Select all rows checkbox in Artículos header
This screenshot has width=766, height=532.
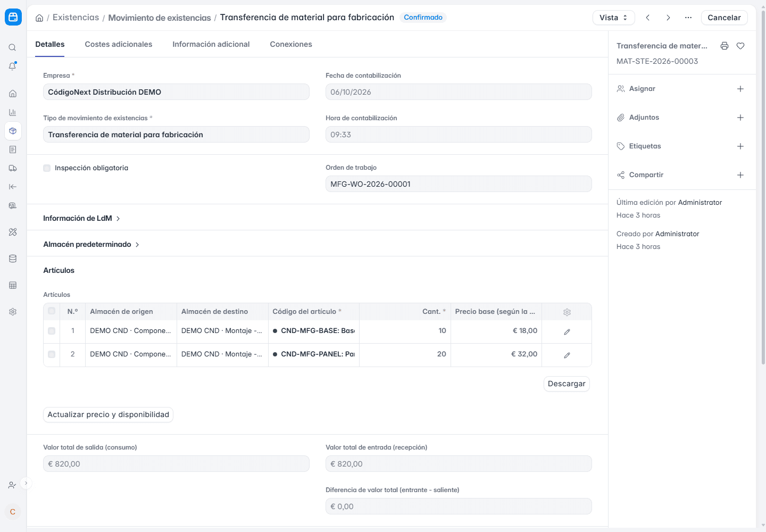coord(52,311)
